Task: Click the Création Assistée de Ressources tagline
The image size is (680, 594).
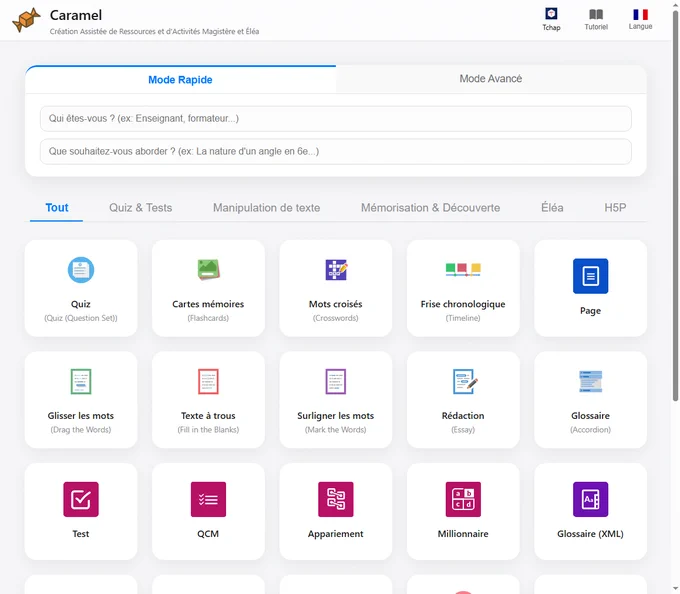Action: pyautogui.click(x=154, y=31)
